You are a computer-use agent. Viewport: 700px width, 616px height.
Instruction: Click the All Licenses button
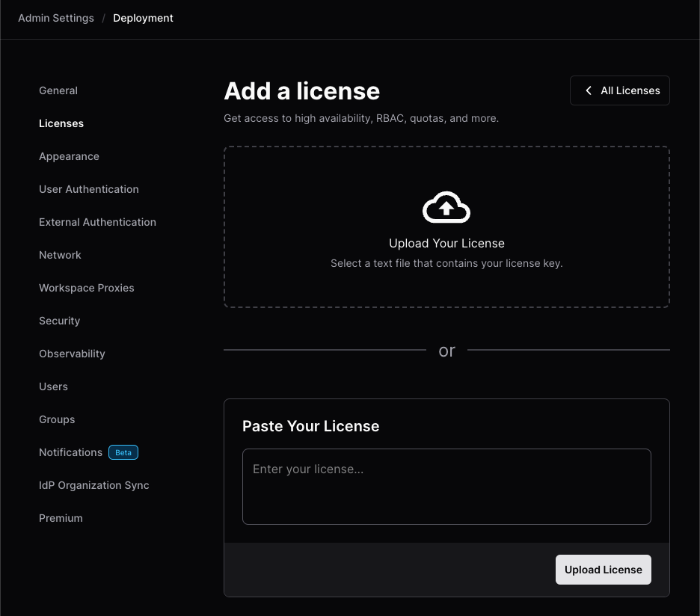(x=619, y=90)
